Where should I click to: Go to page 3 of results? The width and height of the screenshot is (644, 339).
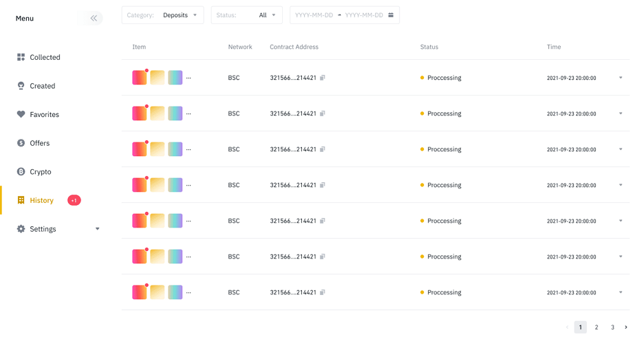pyautogui.click(x=612, y=327)
